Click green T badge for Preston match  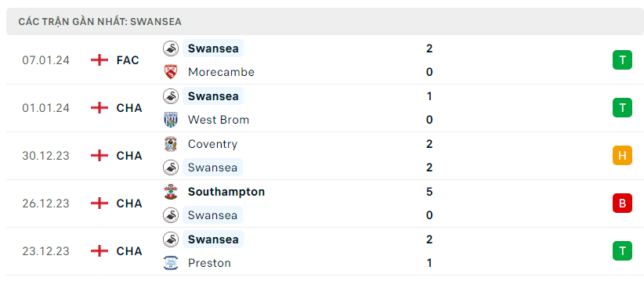(622, 251)
